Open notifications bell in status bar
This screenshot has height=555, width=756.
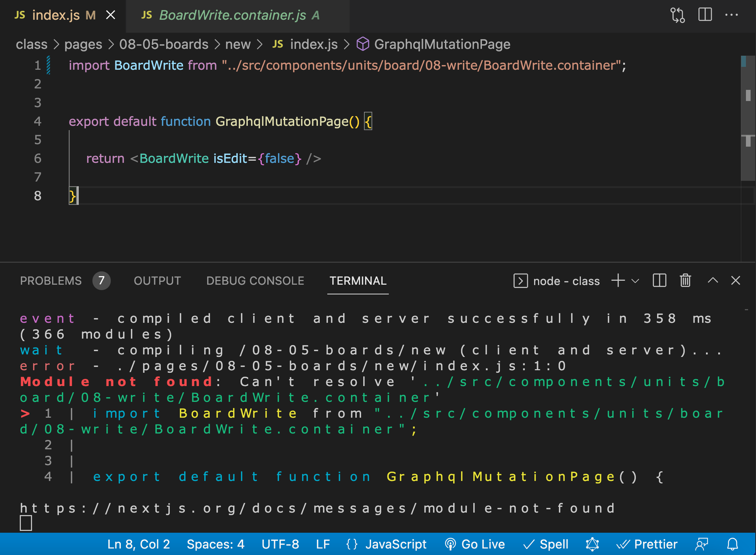733,544
